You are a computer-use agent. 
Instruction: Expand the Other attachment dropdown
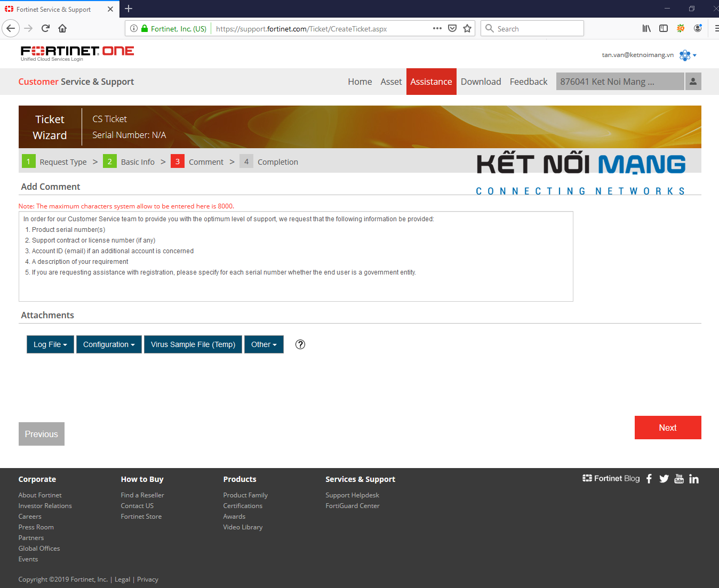point(264,344)
